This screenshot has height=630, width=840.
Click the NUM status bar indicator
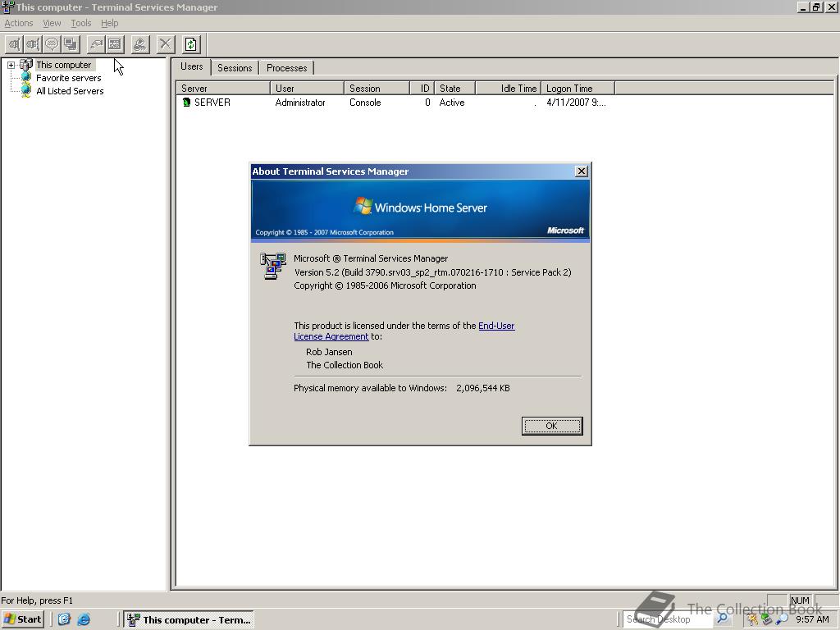800,600
